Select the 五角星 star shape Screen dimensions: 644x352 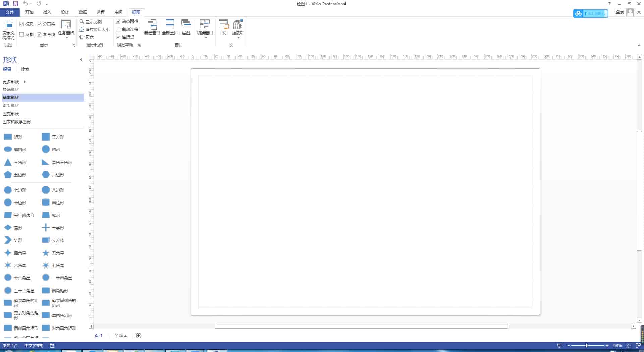[x=46, y=253]
